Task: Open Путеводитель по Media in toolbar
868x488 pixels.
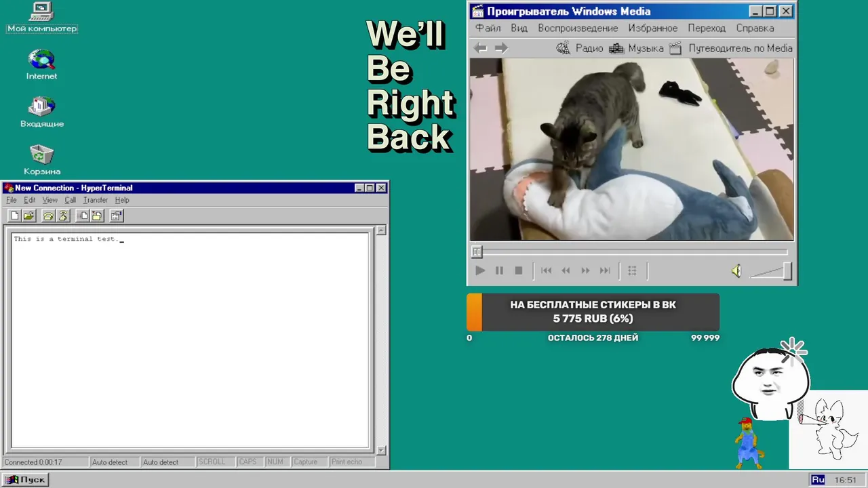Action: point(730,48)
